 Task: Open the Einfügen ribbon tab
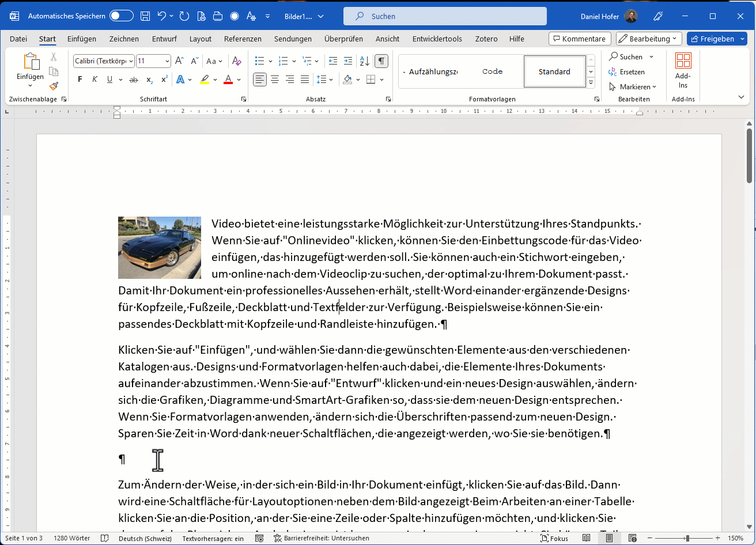pos(82,39)
